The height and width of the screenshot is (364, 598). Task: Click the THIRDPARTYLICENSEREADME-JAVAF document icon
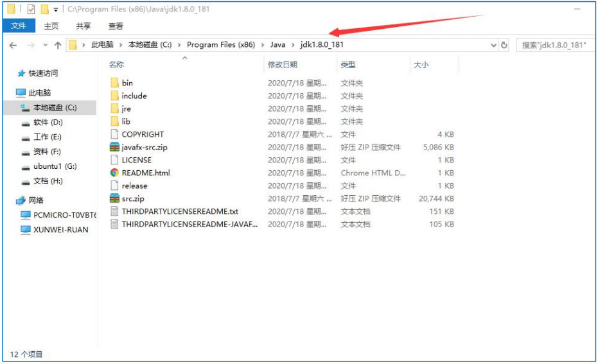(114, 224)
